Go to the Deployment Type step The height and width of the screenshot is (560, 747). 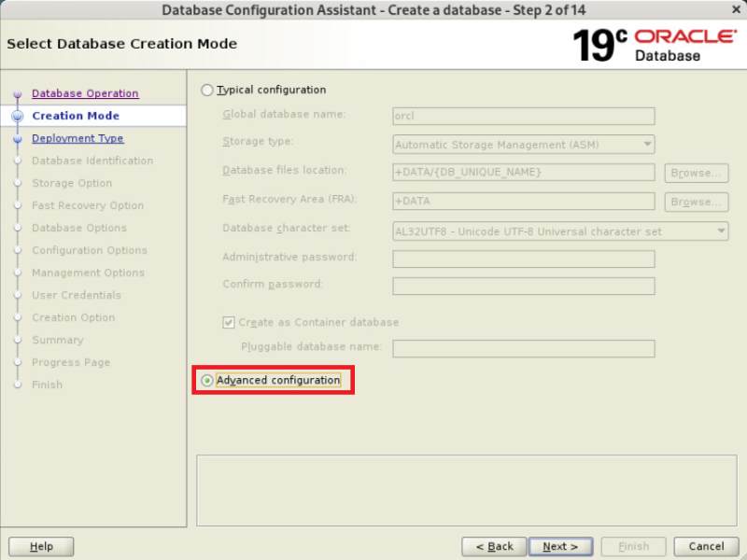[x=78, y=138]
